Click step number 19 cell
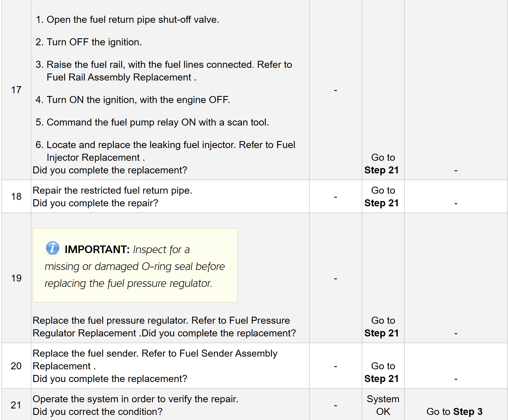The image size is (508, 420). (x=16, y=278)
